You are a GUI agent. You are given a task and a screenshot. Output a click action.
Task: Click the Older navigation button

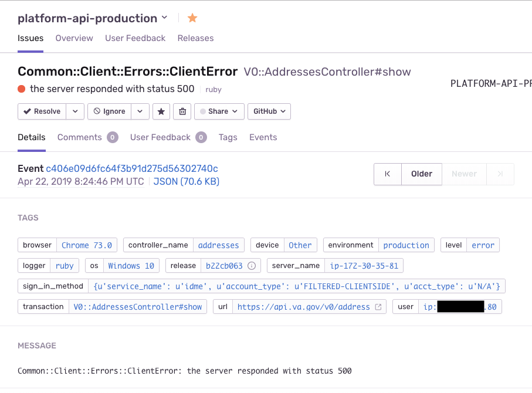click(x=421, y=174)
